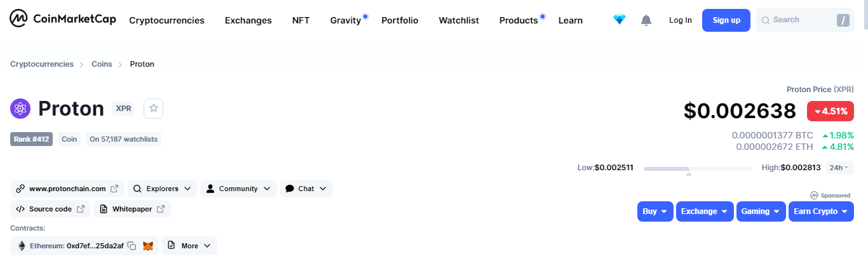Viewport: 868px width, 261px height.
Task: Click the CoinMarketCap logo
Action: click(x=63, y=20)
